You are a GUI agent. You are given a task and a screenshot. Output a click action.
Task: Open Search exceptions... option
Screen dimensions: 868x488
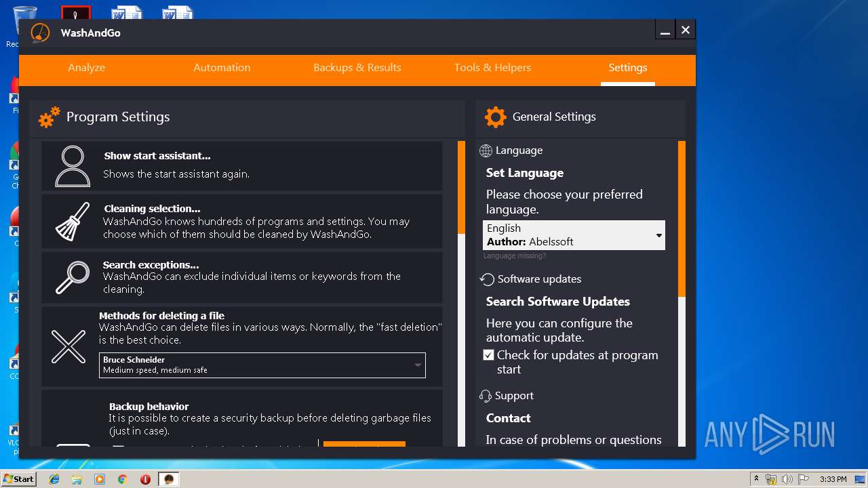242,277
